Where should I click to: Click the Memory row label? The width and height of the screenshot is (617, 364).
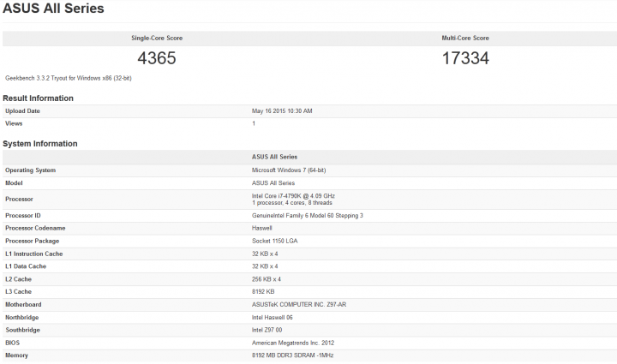click(16, 355)
